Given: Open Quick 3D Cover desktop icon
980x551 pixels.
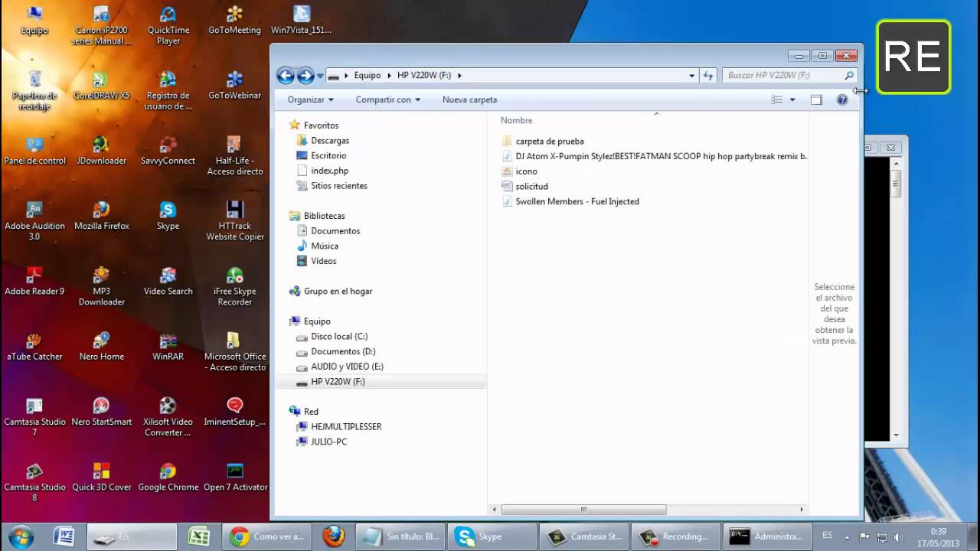Looking at the screenshot, I should 101,476.
